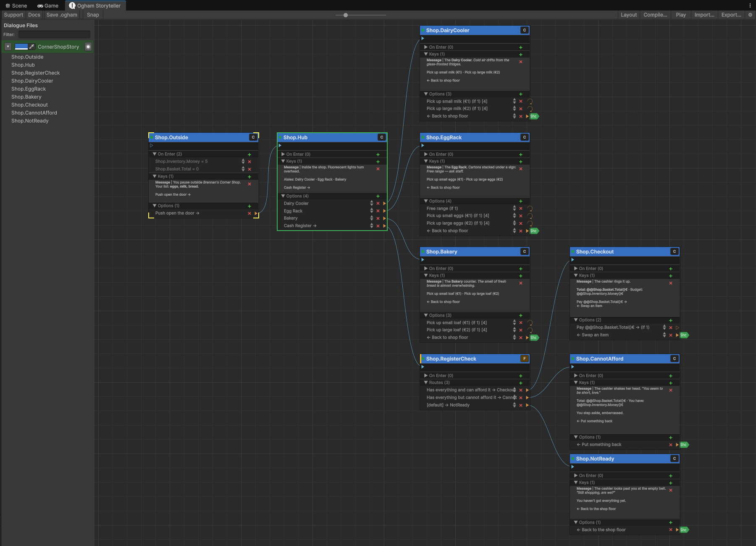Select the Ogham Storyteller tab
The image size is (756, 546).
(95, 5)
